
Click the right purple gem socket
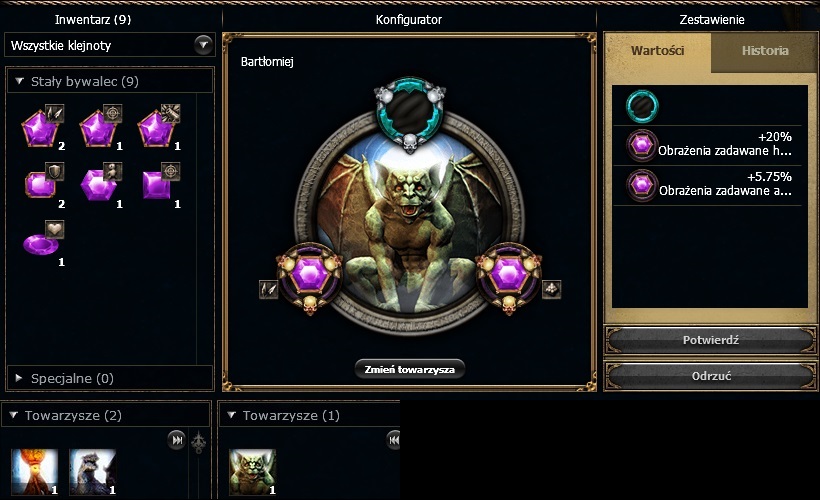(x=509, y=277)
